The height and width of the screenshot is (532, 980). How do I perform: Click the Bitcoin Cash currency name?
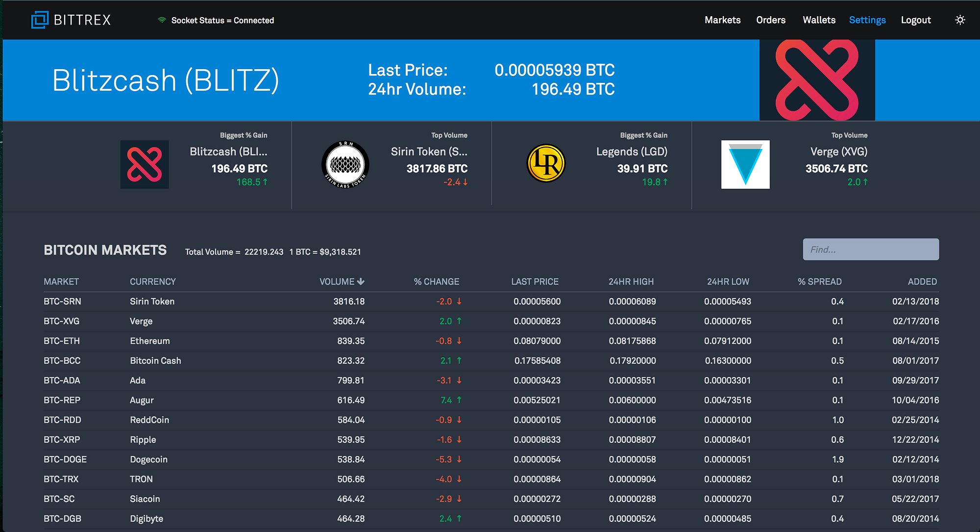(155, 360)
